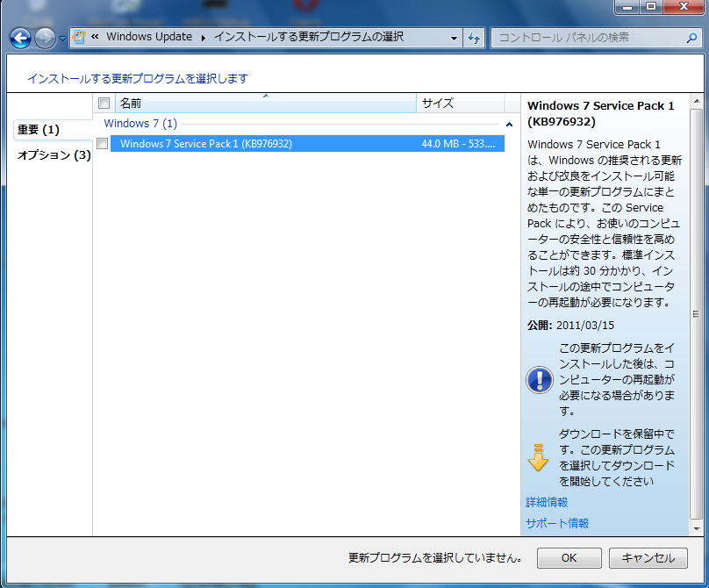Click the grayed forward arrow button
This screenshot has width=709, height=588.
click(x=46, y=38)
